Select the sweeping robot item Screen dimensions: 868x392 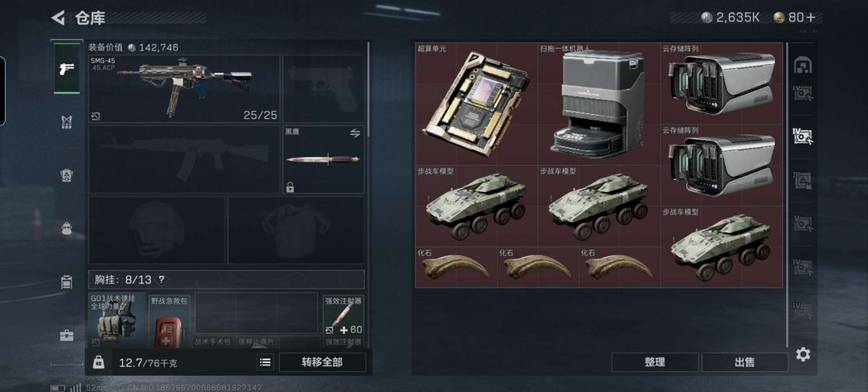(x=599, y=104)
